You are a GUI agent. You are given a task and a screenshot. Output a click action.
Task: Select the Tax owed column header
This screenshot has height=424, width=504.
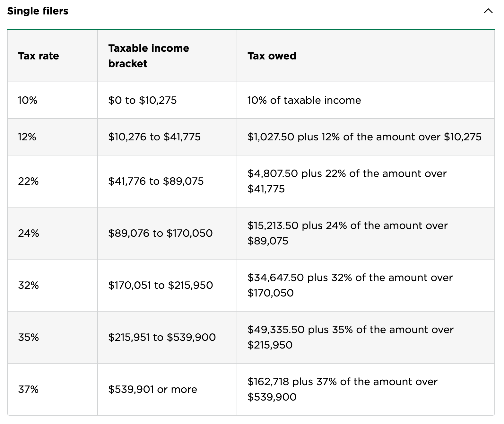(x=272, y=56)
